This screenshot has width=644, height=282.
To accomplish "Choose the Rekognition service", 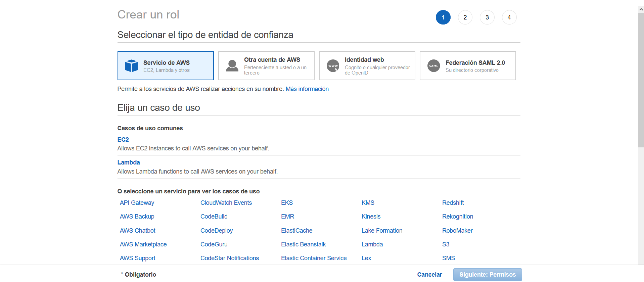I will click(x=458, y=217).
